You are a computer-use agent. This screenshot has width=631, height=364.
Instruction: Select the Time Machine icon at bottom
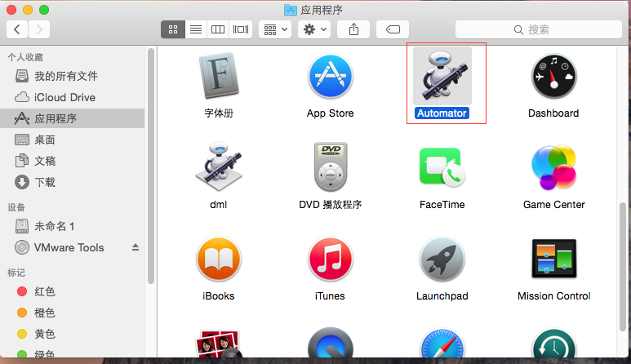[553, 343]
